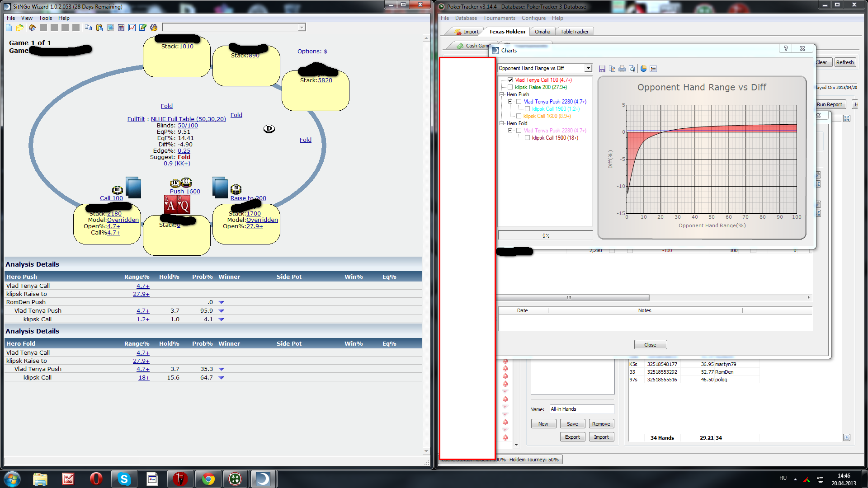868x488 pixels.
Task: Click the Windows Start button
Action: pyautogui.click(x=12, y=479)
